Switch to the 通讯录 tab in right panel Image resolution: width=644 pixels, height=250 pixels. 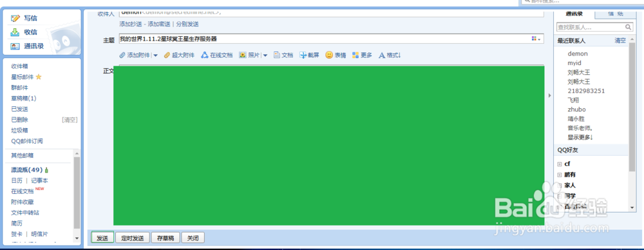point(574,14)
